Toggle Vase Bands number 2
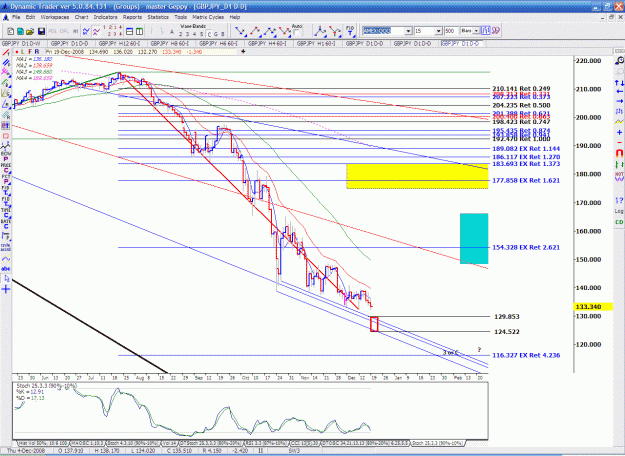The image size is (625, 456). tap(180, 34)
